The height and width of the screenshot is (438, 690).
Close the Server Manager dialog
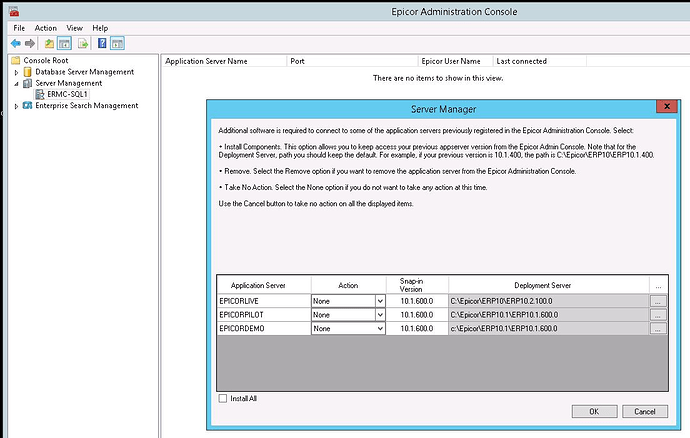point(667,106)
